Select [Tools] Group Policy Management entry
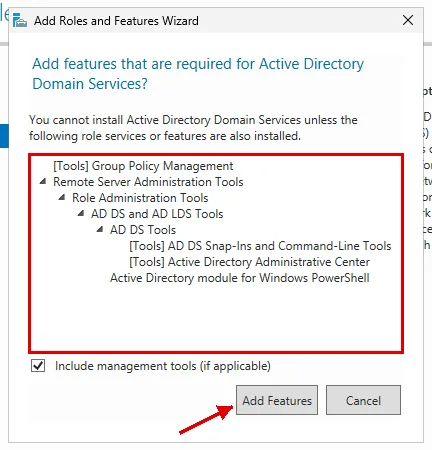Viewport: 432px width, 450px height. point(143,166)
